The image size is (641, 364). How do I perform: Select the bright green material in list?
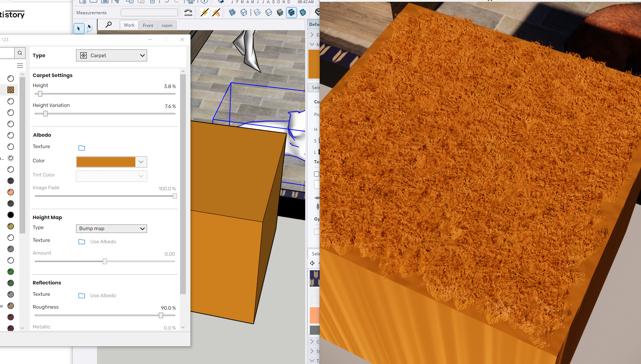point(11,272)
